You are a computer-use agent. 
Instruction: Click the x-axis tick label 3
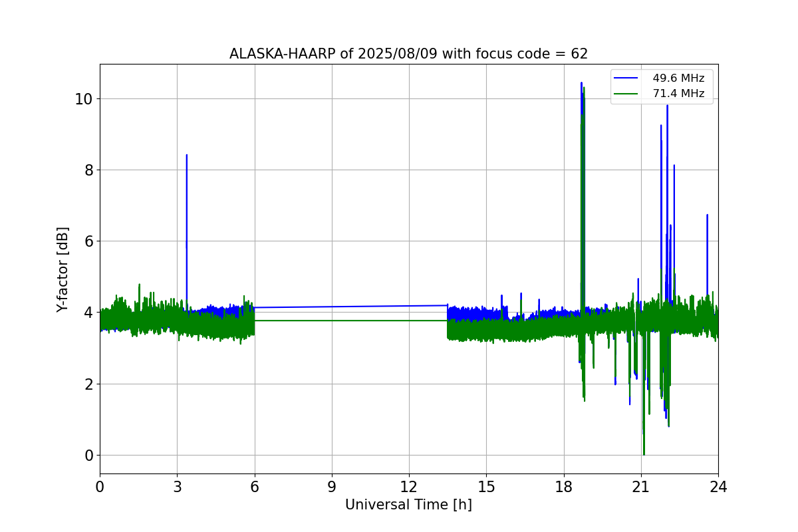(177, 486)
